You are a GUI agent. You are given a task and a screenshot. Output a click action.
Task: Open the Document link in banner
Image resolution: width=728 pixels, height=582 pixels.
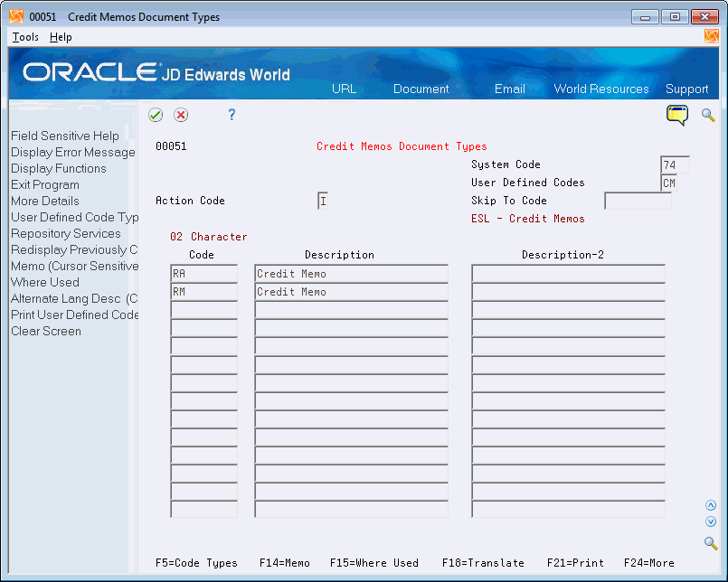(421, 89)
